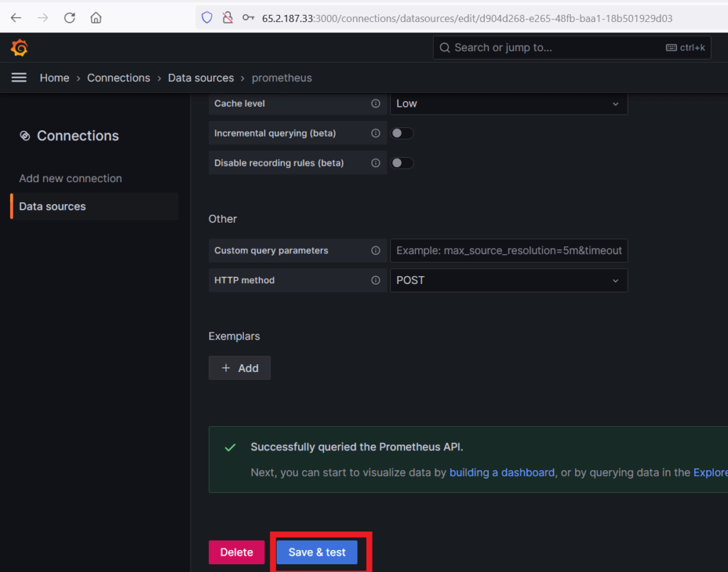Click the key icon in the address bar
This screenshot has width=728, height=572.
(247, 18)
